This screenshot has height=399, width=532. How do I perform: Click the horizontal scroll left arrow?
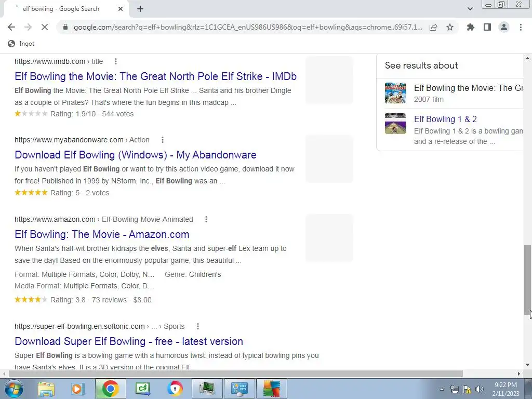pyautogui.click(x=4, y=374)
